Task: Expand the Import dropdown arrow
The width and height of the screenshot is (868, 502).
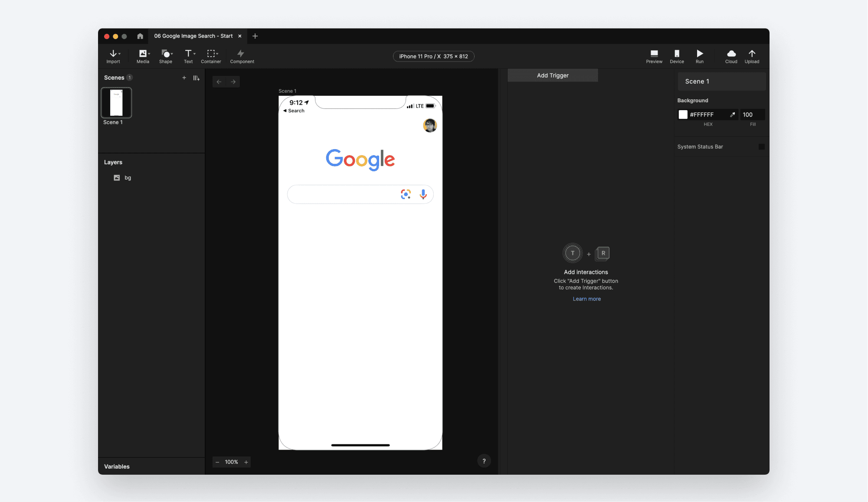Action: pos(120,54)
